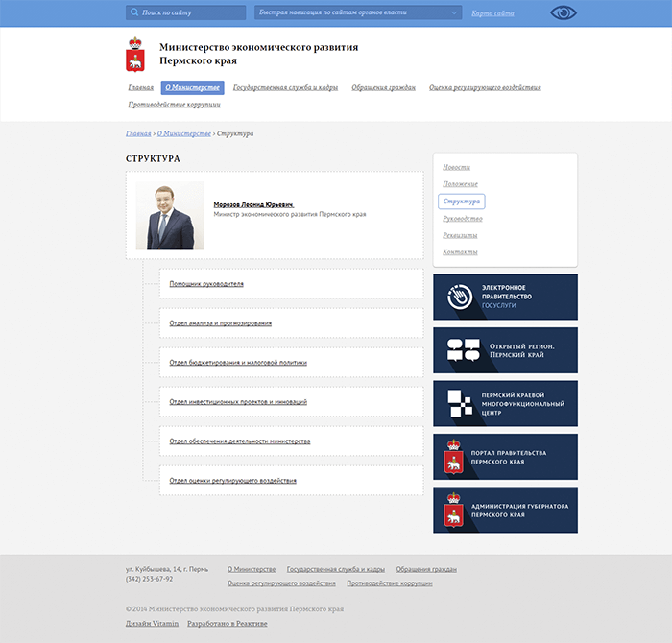The height and width of the screenshot is (643, 672).
Task: Click the eye accessibility icon in header
Action: [564, 13]
